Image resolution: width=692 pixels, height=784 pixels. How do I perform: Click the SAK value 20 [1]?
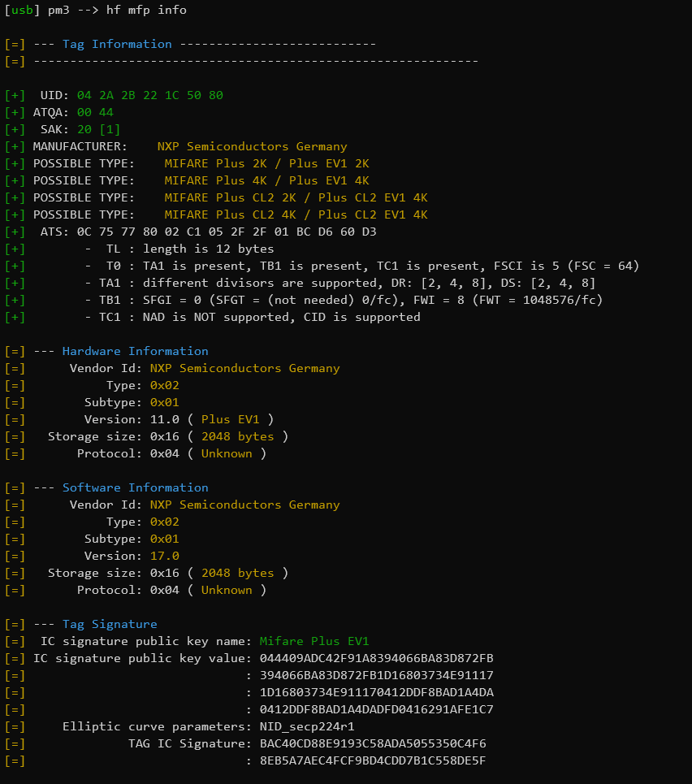pos(98,129)
